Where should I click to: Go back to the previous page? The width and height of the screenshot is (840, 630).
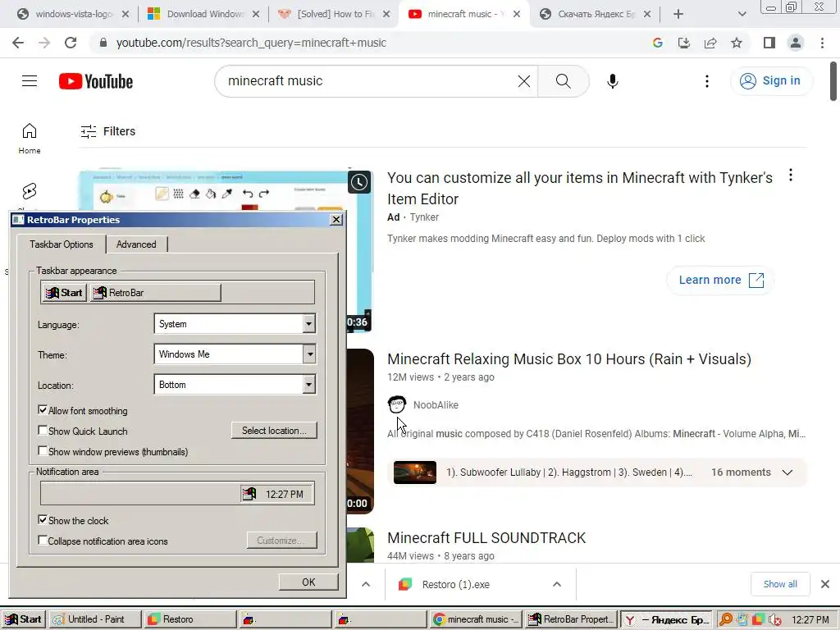click(18, 43)
